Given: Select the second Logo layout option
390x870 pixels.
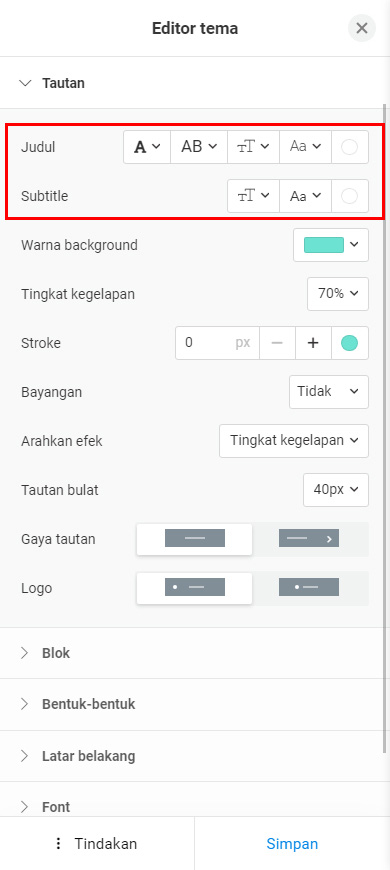Looking at the screenshot, I should point(309,587).
